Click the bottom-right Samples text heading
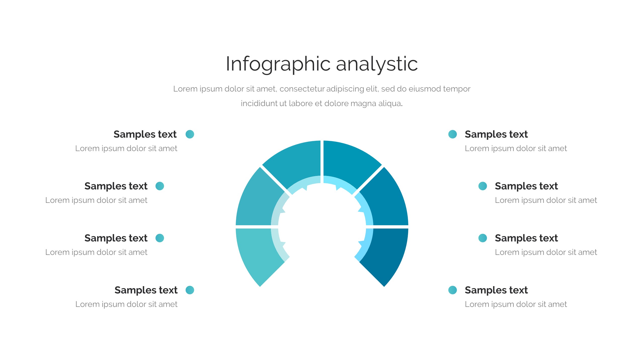 coord(496,290)
